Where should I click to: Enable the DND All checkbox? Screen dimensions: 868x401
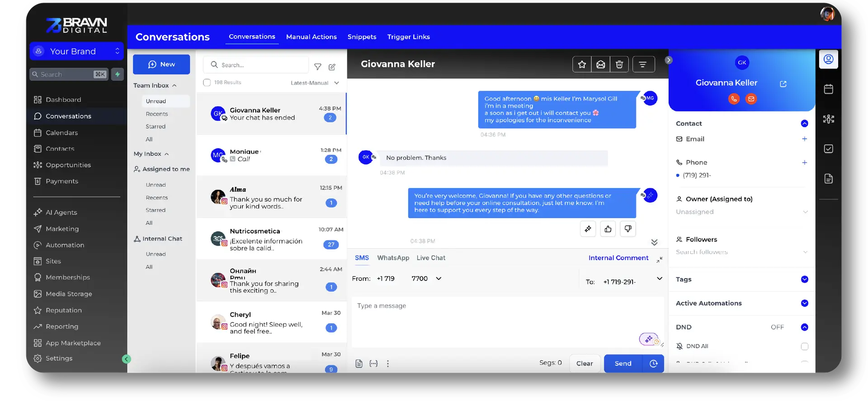pos(804,346)
